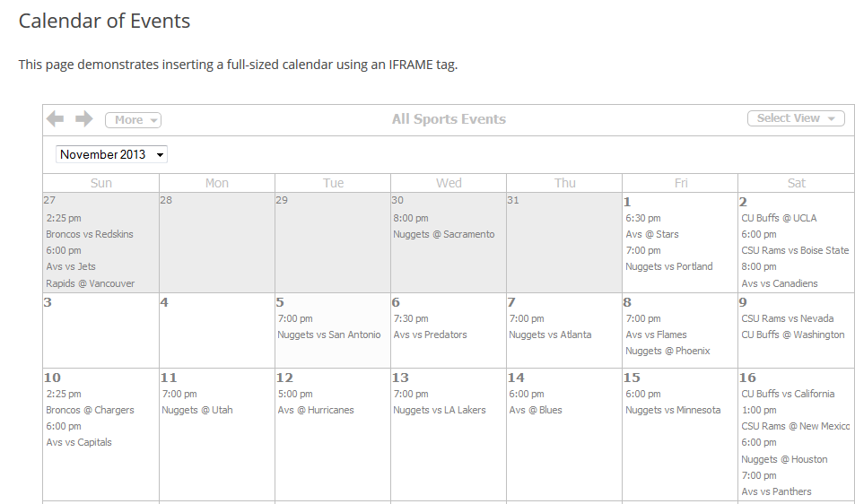Open Avs vs Panthers event
The image size is (855, 504).
pyautogui.click(x=776, y=491)
